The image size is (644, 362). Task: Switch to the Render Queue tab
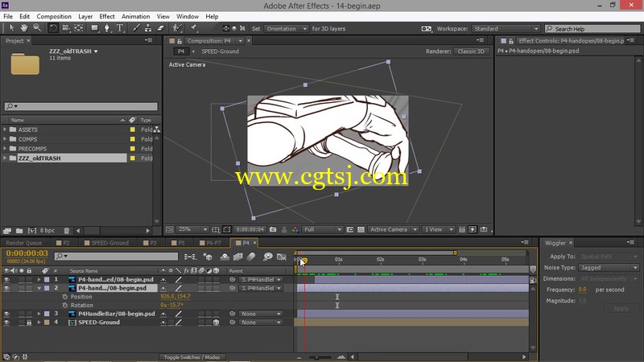click(24, 243)
